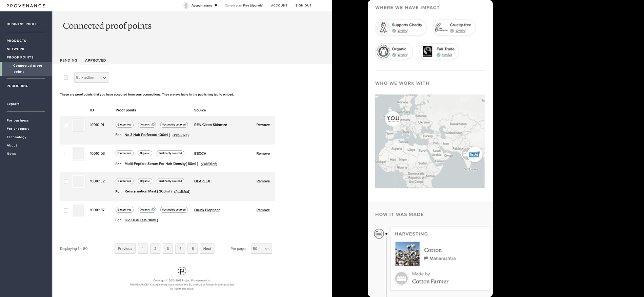Click the account avatar icon

(x=186, y=5)
